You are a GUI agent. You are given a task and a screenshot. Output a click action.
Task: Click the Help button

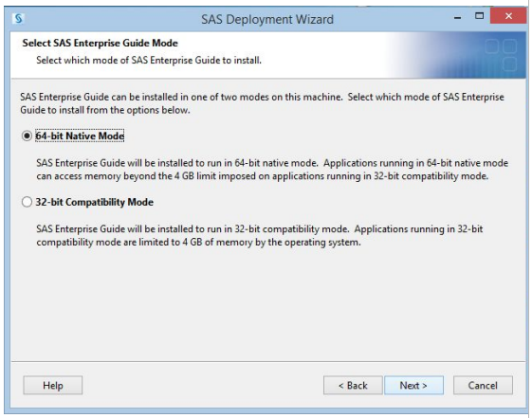click(52, 386)
